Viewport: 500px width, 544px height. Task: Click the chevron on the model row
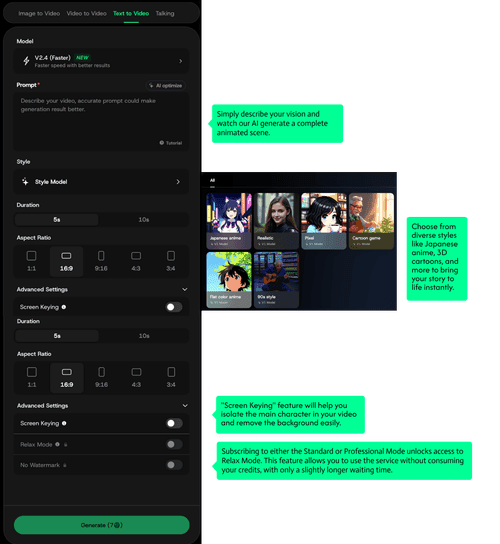[180, 61]
